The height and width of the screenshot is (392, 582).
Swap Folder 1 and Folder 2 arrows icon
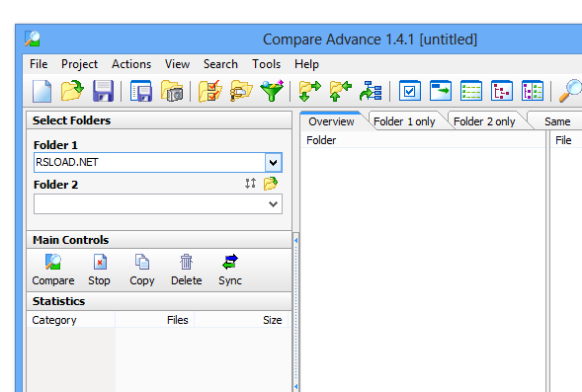tap(251, 184)
